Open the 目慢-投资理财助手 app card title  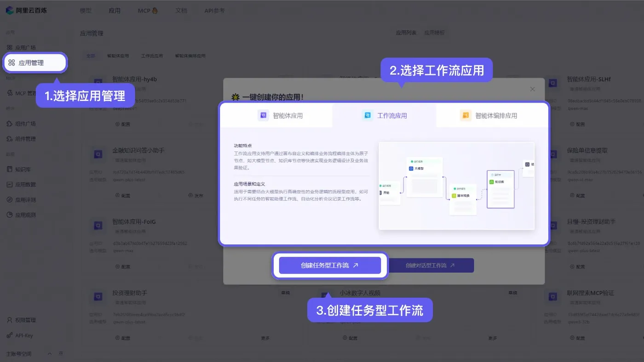click(591, 221)
